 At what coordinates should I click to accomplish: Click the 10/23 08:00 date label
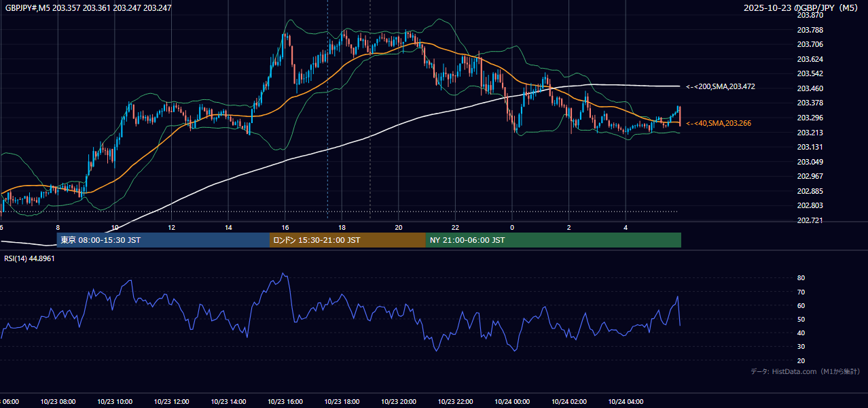tap(58, 402)
